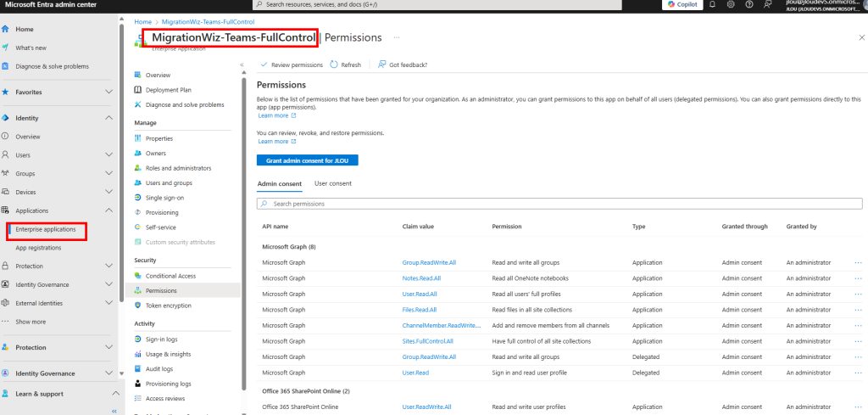The width and height of the screenshot is (868, 415).
Task: Click the Search permissions field
Action: (x=559, y=204)
